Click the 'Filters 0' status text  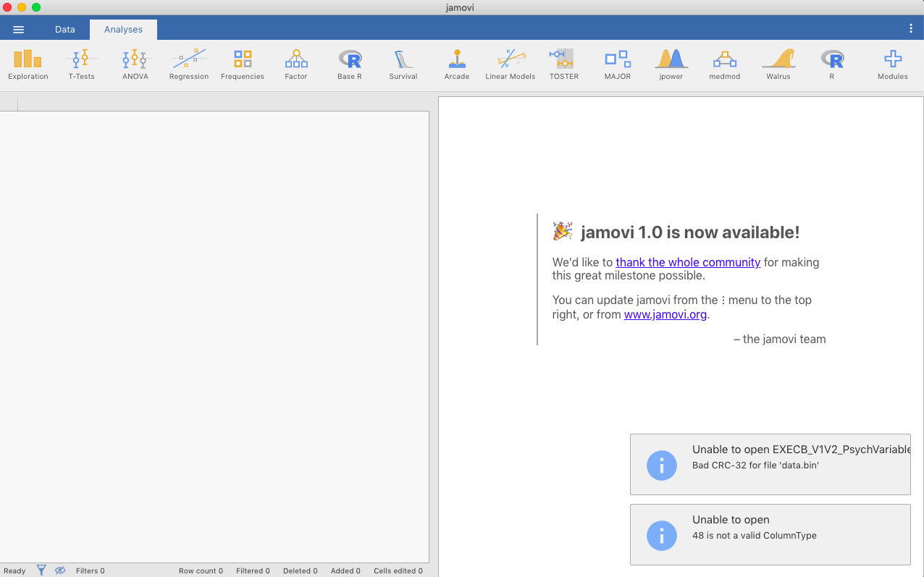[90, 571]
